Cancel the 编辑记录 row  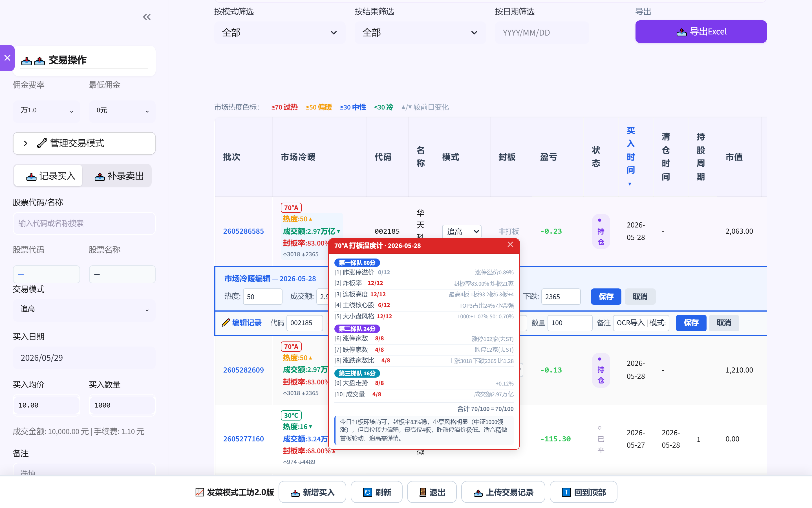(724, 323)
